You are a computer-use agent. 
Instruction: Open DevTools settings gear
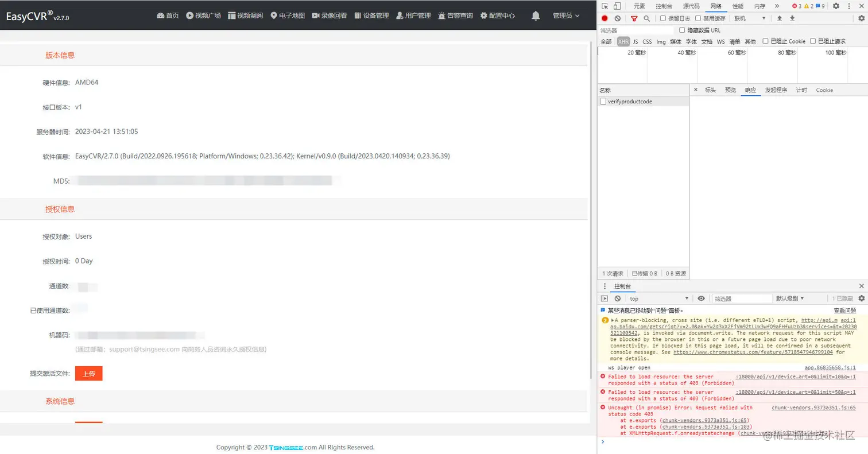coord(836,6)
